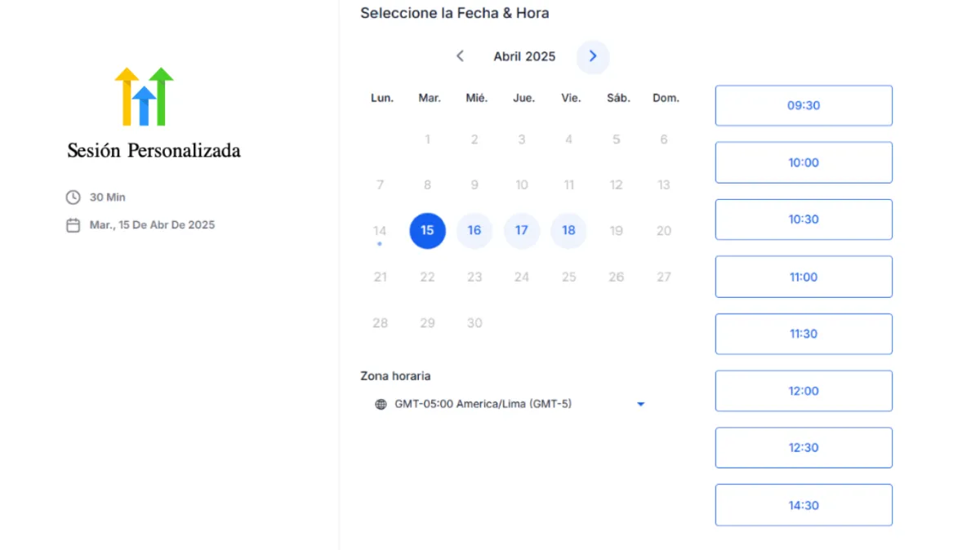
Task: Click the calendar icon next to Mar., 15 De Abr
Action: [x=73, y=225]
